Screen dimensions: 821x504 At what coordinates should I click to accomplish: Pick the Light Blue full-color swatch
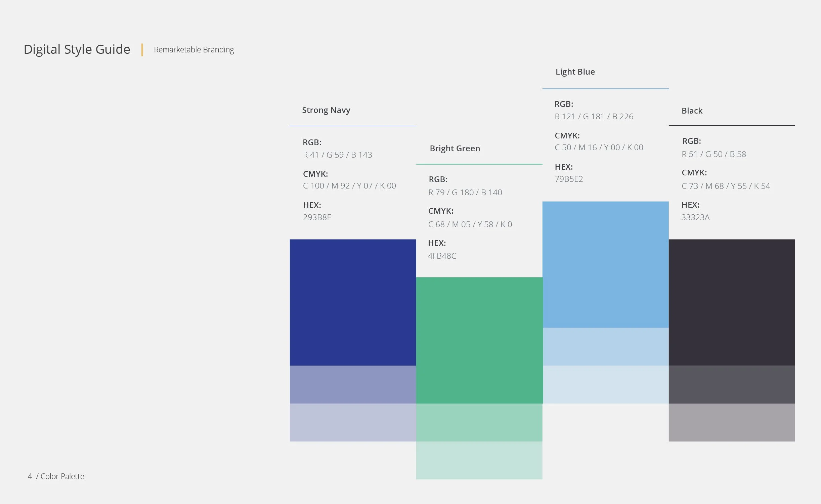pos(605,264)
